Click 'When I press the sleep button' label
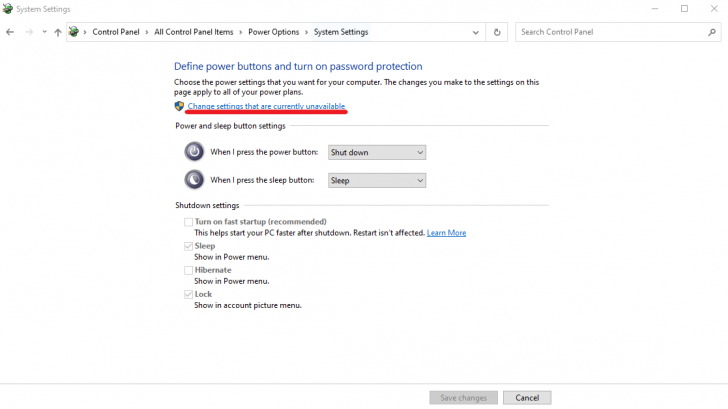This screenshot has width=728, height=409. [262, 180]
